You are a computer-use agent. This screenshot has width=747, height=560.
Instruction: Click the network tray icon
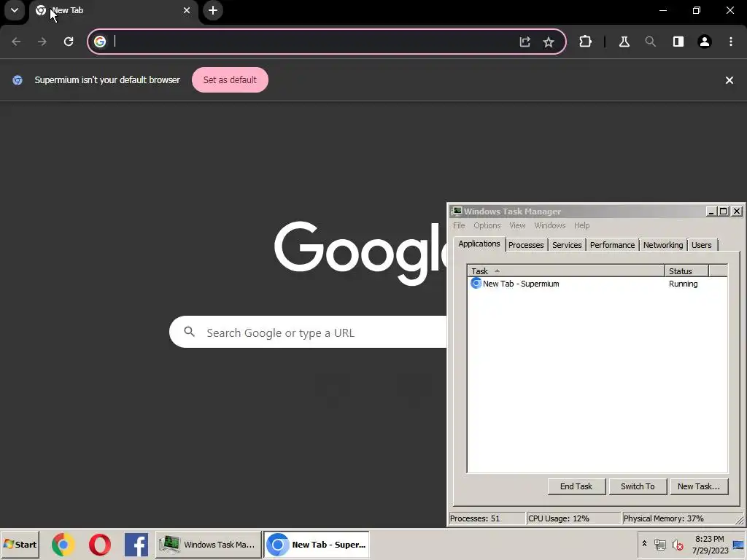coord(659,544)
